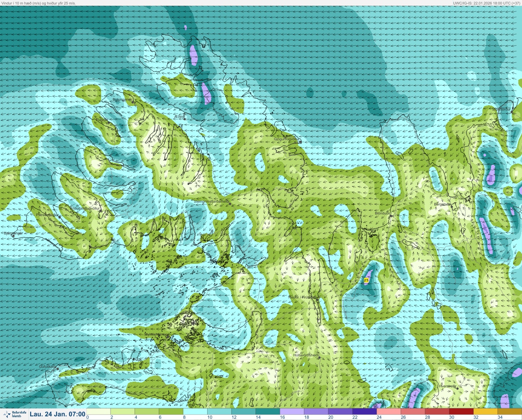Pick the turquoise 10–12 m/s legend swatch
Viewport: 522px width, 420px height.
coord(219,411)
